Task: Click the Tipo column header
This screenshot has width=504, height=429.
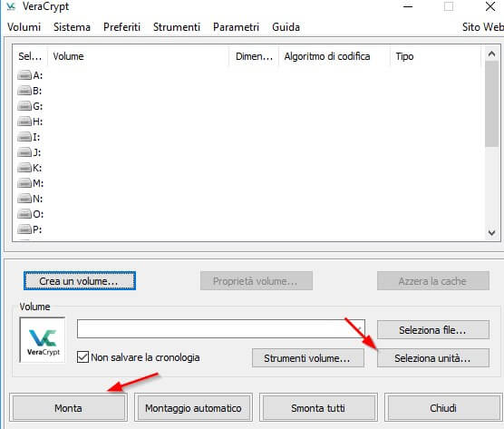Action: pyautogui.click(x=435, y=56)
